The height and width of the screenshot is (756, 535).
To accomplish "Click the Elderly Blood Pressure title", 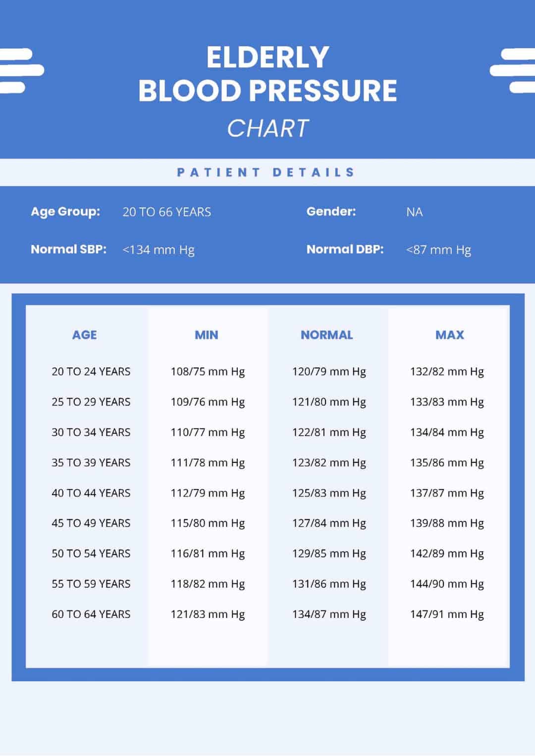I will [267, 74].
